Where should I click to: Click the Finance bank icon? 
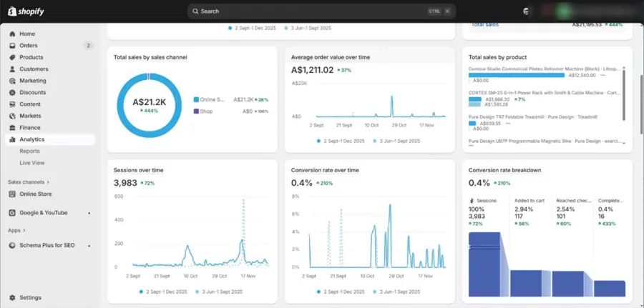click(12, 127)
